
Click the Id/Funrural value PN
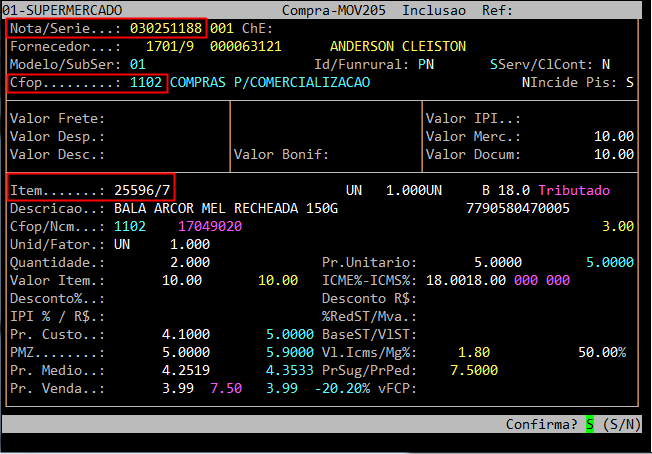426,64
